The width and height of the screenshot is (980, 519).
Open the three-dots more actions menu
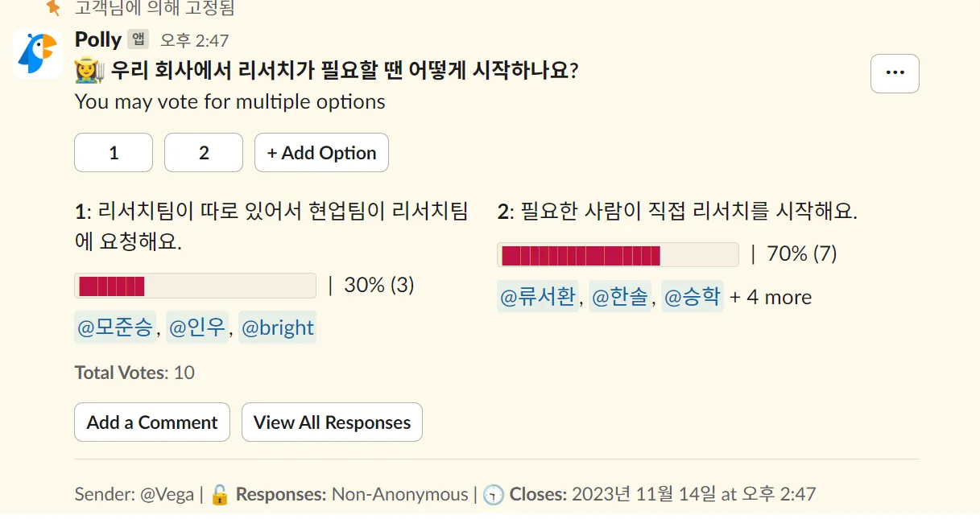click(895, 73)
